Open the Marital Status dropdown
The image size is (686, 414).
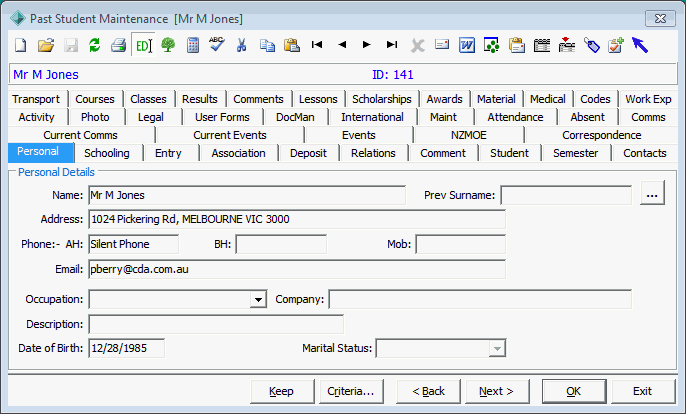click(x=497, y=349)
